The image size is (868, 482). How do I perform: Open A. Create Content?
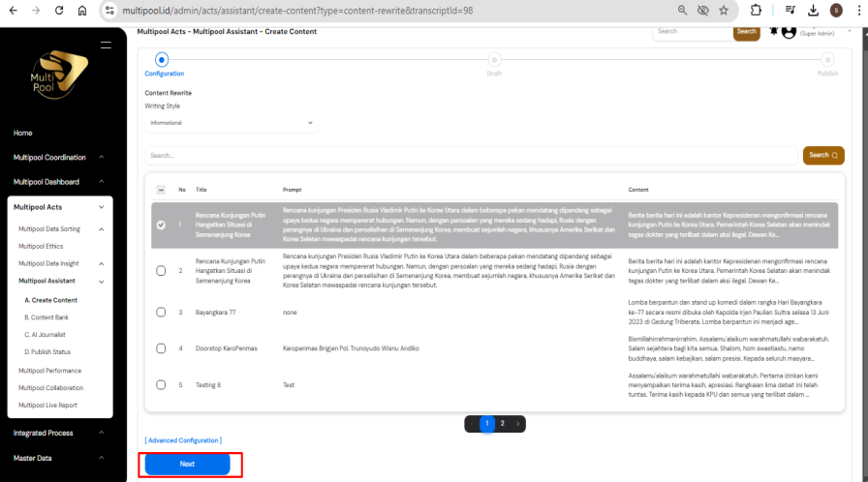pos(50,300)
